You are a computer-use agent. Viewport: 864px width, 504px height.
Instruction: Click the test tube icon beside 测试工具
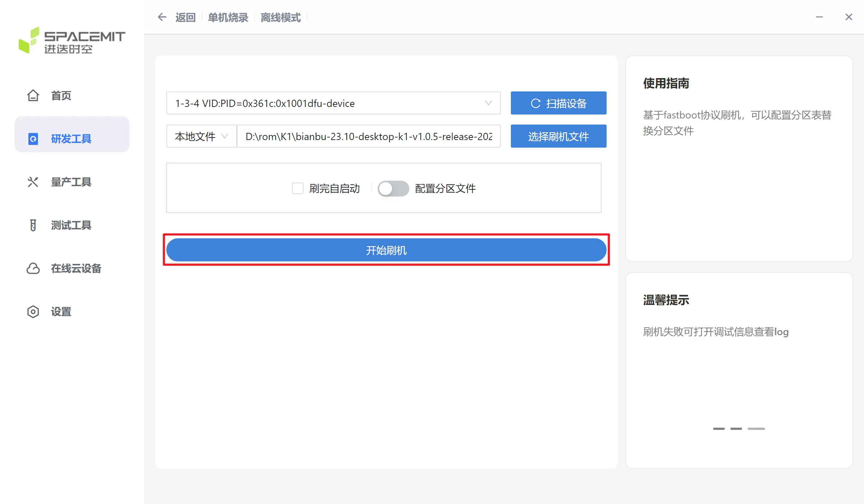pyautogui.click(x=33, y=225)
